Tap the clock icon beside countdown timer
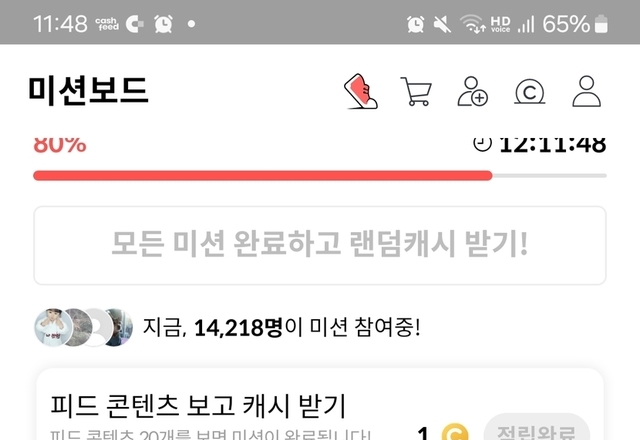Image resolution: width=640 pixels, height=440 pixels. [x=482, y=144]
